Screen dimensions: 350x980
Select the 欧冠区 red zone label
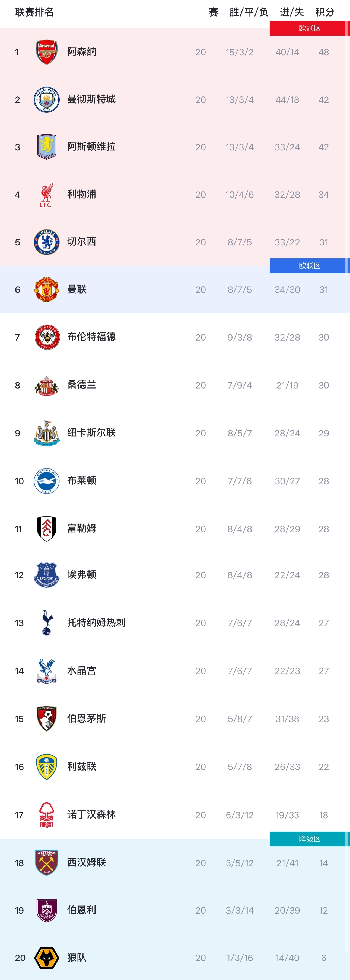(x=310, y=28)
